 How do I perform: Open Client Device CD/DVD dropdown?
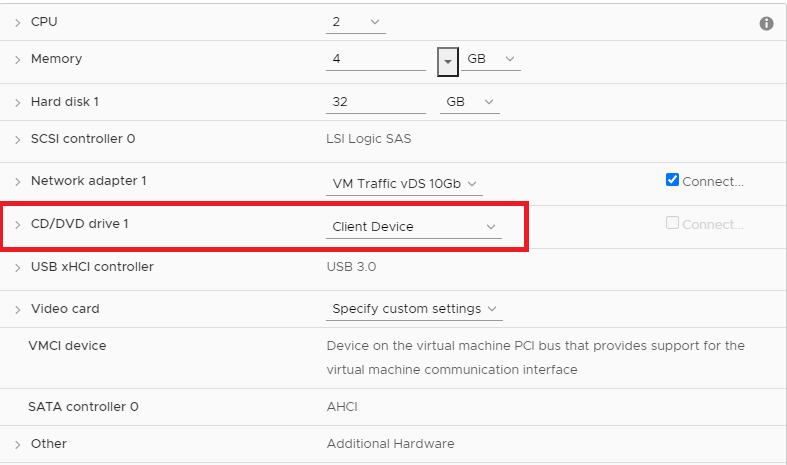(414, 227)
